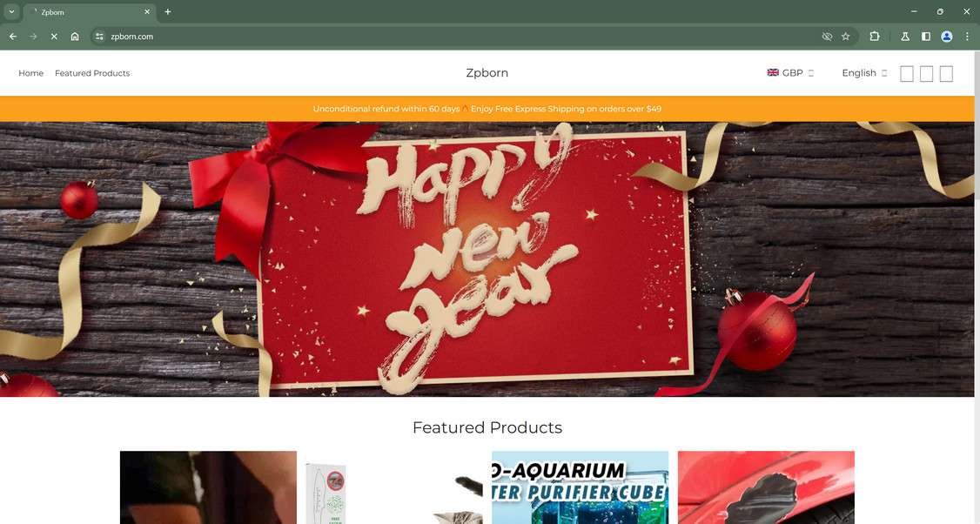Open a new browser tab

[167, 12]
